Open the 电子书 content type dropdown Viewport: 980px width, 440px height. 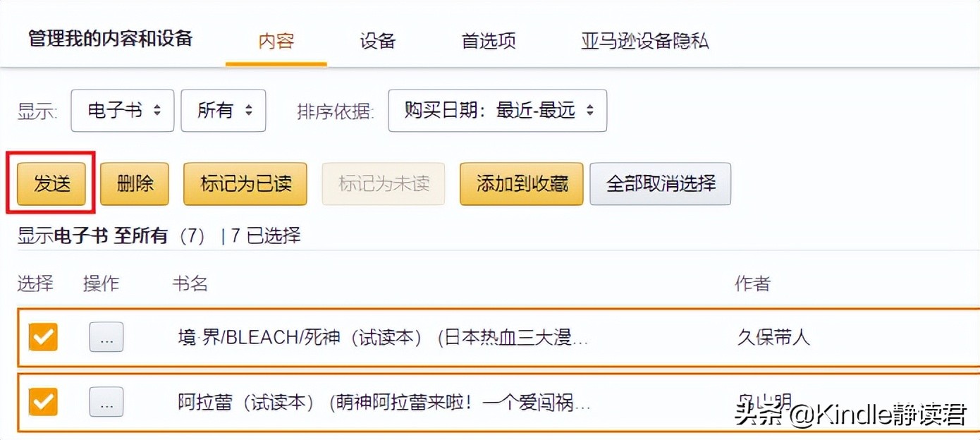(122, 111)
